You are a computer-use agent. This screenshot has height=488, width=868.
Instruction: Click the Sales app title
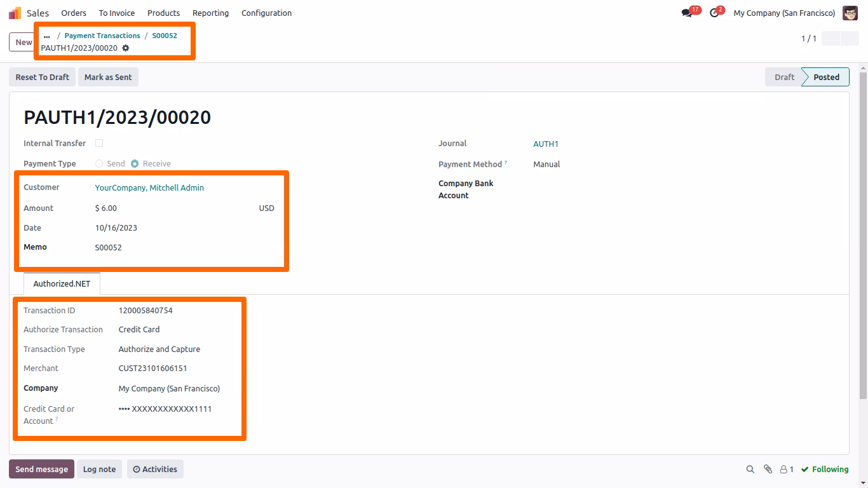(x=37, y=13)
